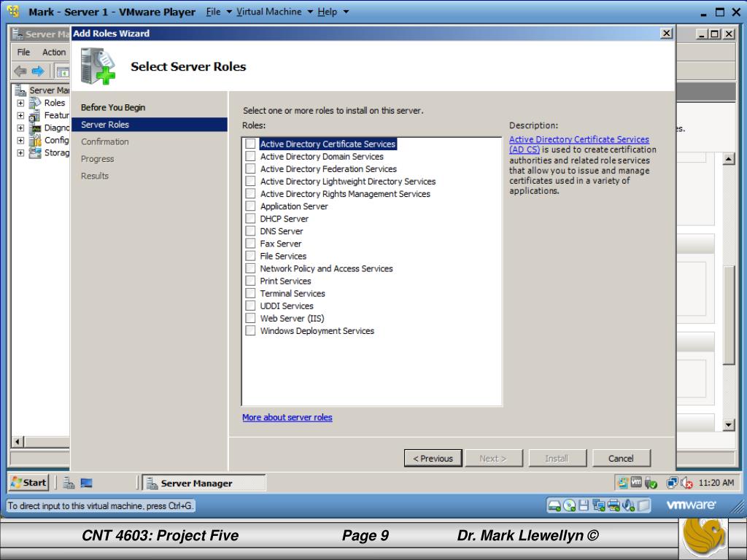Click the Server Manager scroll up arrow
This screenshot has width=747, height=560.
click(729, 159)
